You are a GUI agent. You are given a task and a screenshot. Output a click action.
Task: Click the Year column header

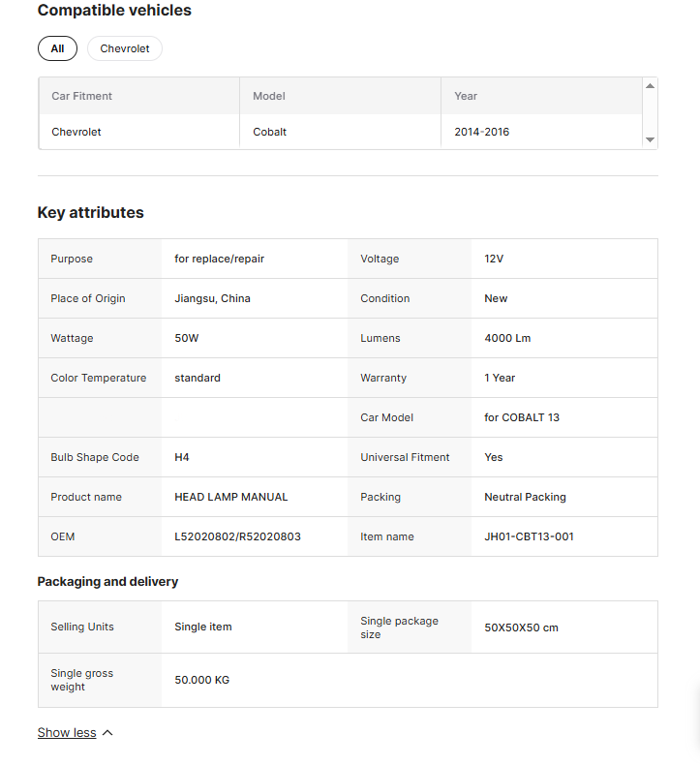[466, 96]
